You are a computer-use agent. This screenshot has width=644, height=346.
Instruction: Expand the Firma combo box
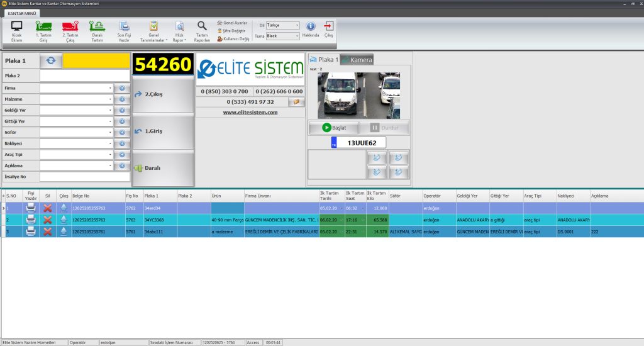110,89
